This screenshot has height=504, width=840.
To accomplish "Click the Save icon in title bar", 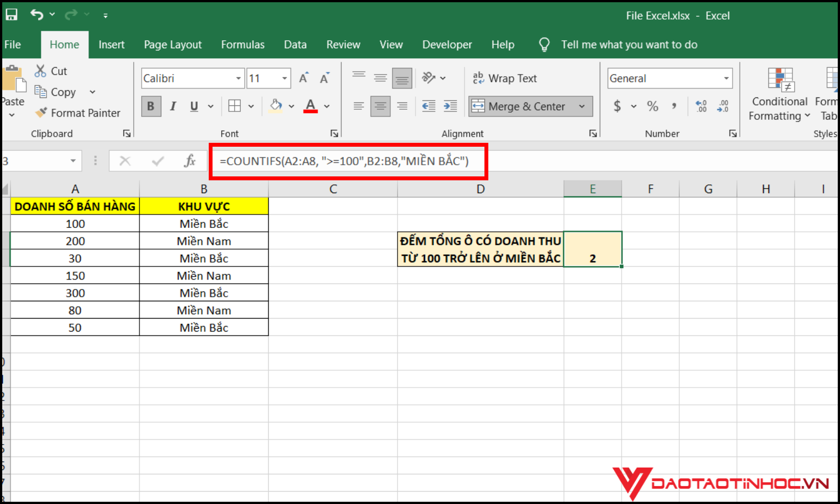I will [x=11, y=15].
